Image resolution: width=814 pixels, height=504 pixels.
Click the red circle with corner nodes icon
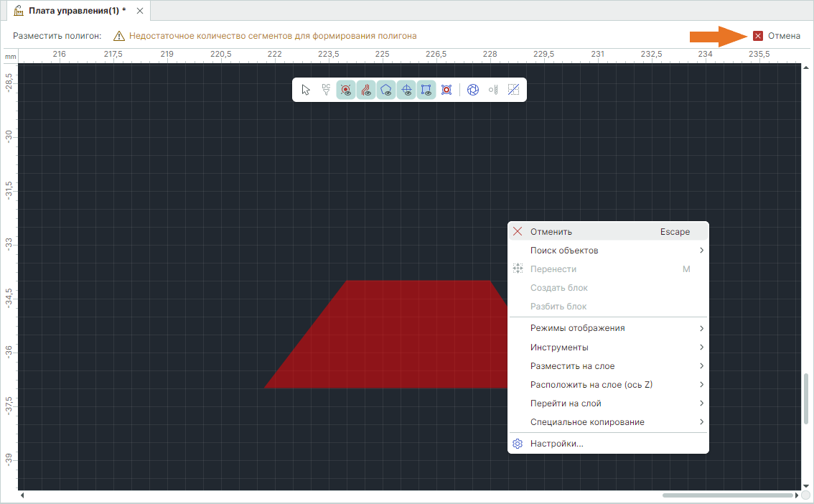[x=446, y=90]
